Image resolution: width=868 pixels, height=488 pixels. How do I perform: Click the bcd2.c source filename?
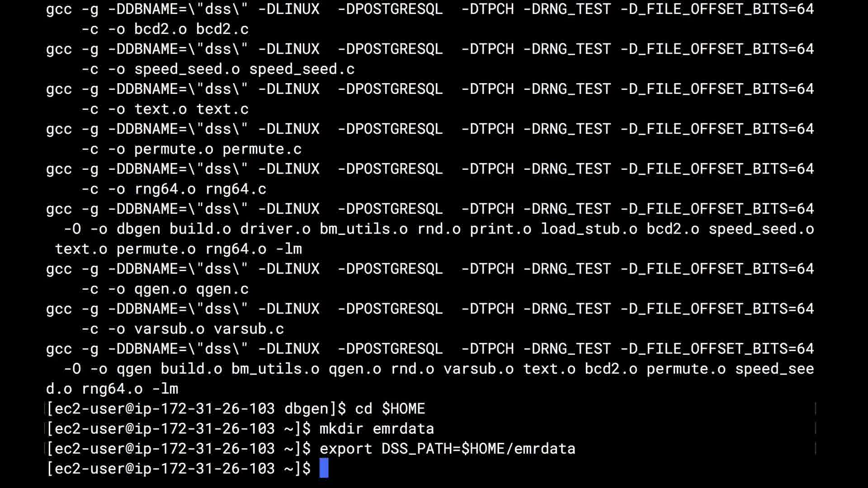pyautogui.click(x=222, y=29)
